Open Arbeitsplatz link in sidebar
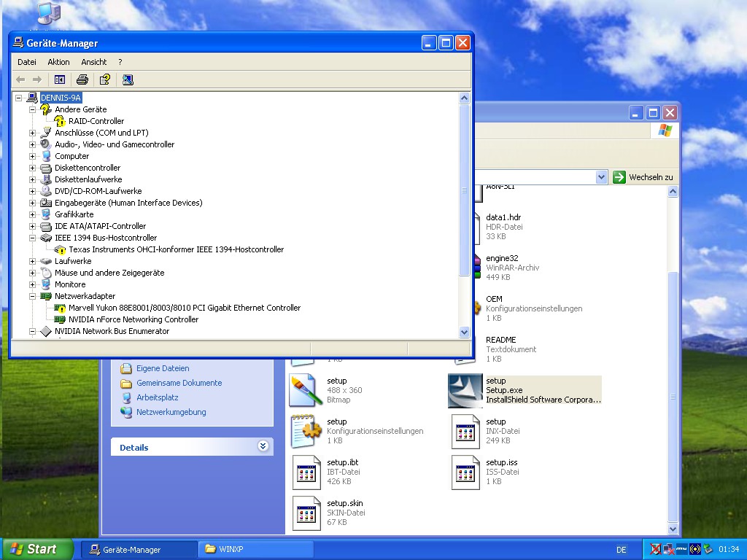This screenshot has height=560, width=747. [158, 397]
